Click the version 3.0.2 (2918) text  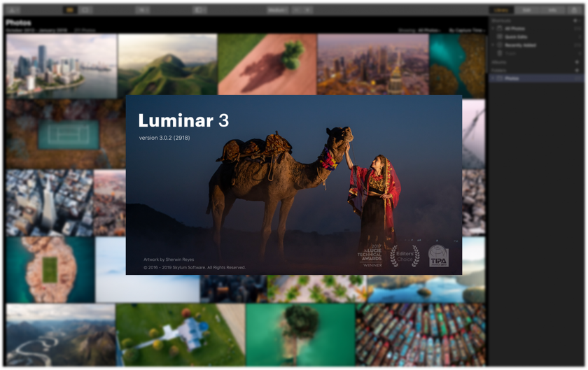(164, 138)
